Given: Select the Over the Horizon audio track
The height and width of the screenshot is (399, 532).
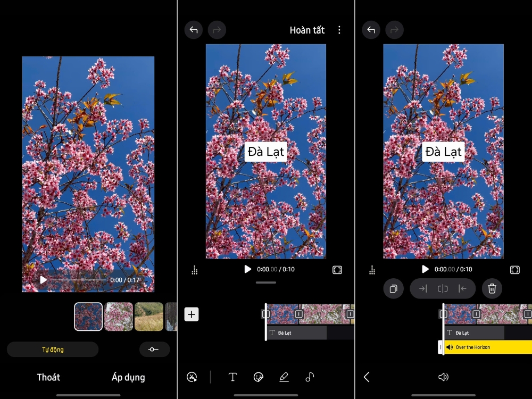Looking at the screenshot, I should click(487, 347).
